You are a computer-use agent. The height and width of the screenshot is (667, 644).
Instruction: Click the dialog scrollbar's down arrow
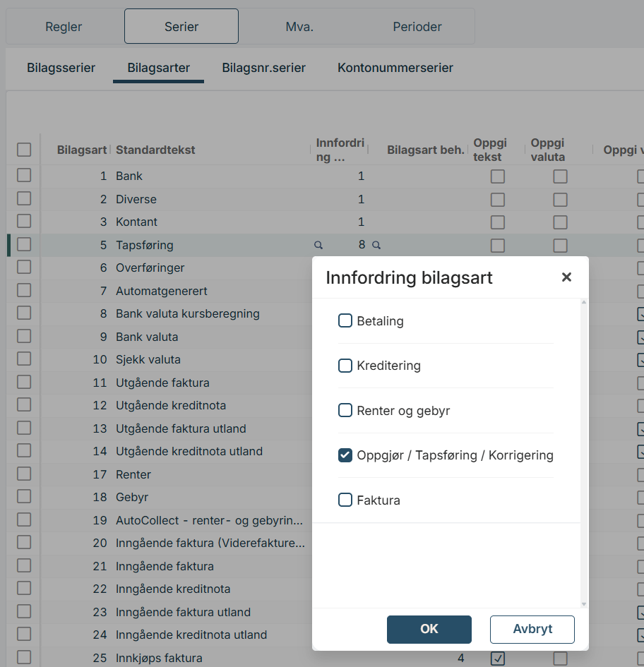pos(583,604)
